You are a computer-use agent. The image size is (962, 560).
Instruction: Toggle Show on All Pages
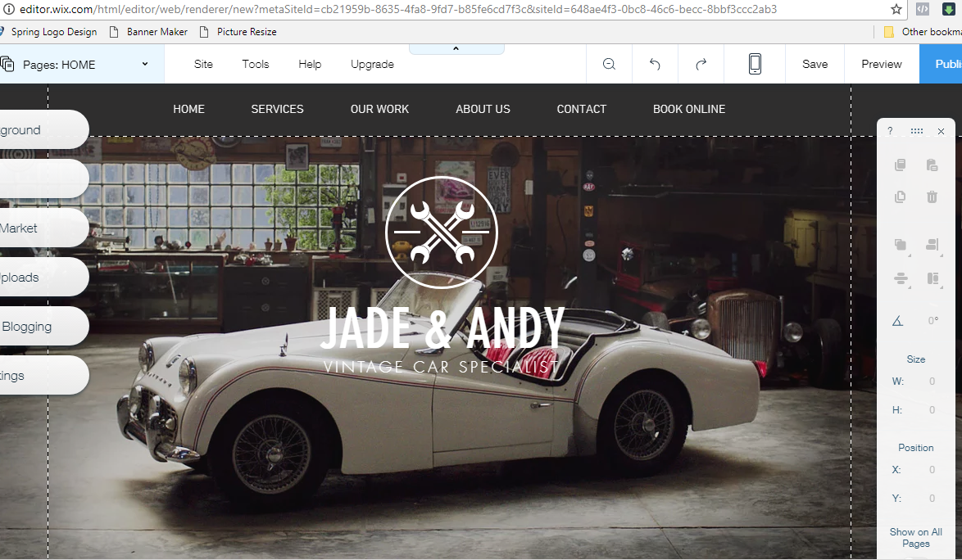click(x=916, y=538)
